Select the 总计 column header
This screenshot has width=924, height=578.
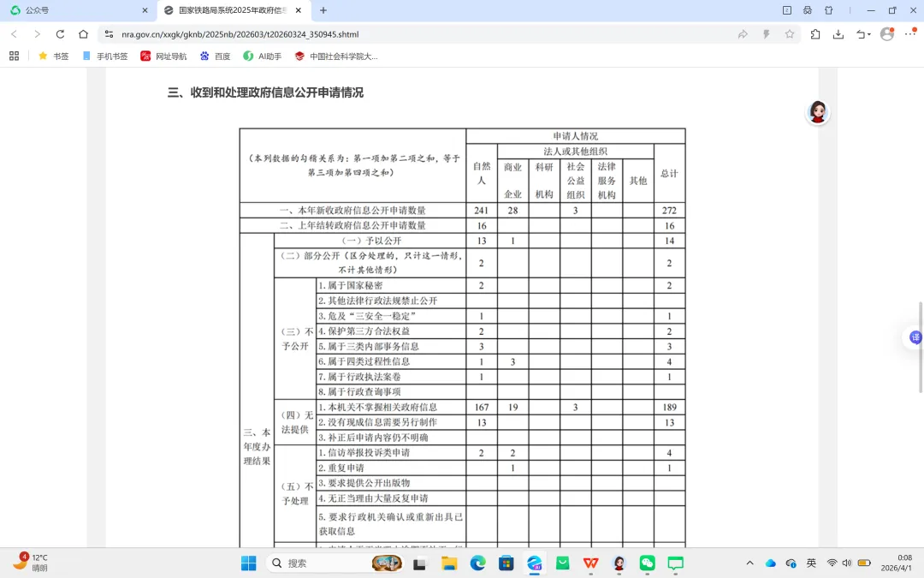pyautogui.click(x=669, y=173)
